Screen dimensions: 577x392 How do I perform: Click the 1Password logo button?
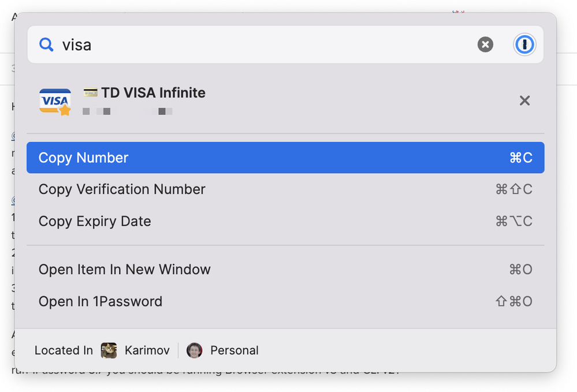[x=524, y=44]
